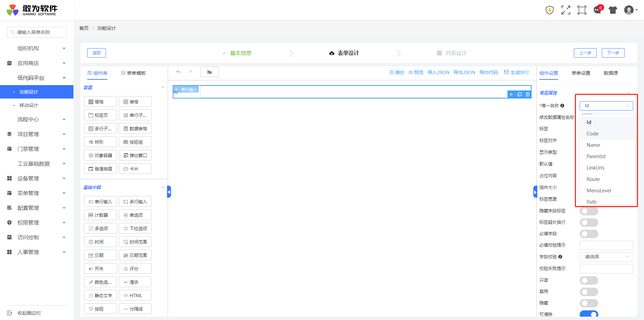Switch to the 数据源 tab

(x=611, y=73)
